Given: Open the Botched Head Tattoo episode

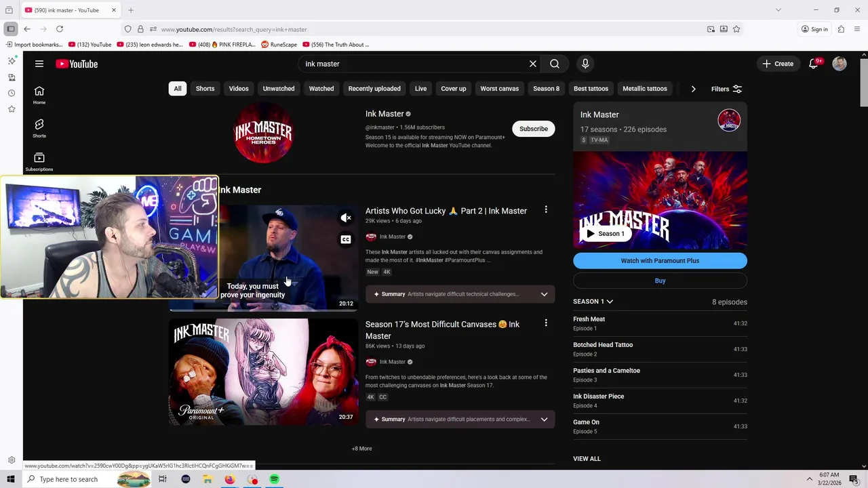Looking at the screenshot, I should point(660,349).
